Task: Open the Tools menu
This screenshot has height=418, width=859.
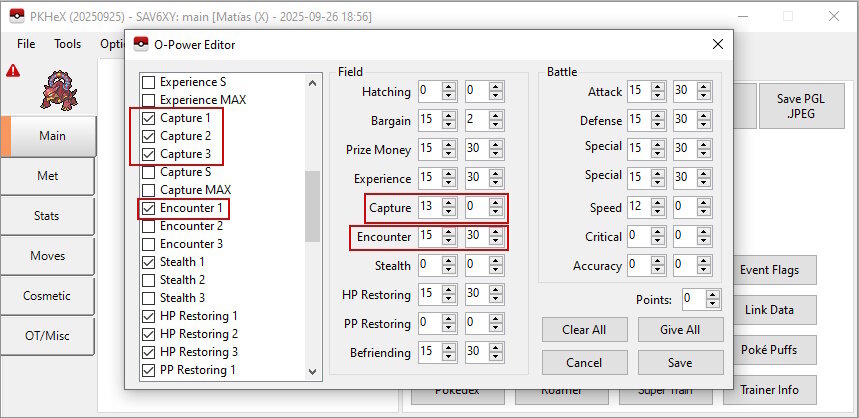Action: [68, 44]
